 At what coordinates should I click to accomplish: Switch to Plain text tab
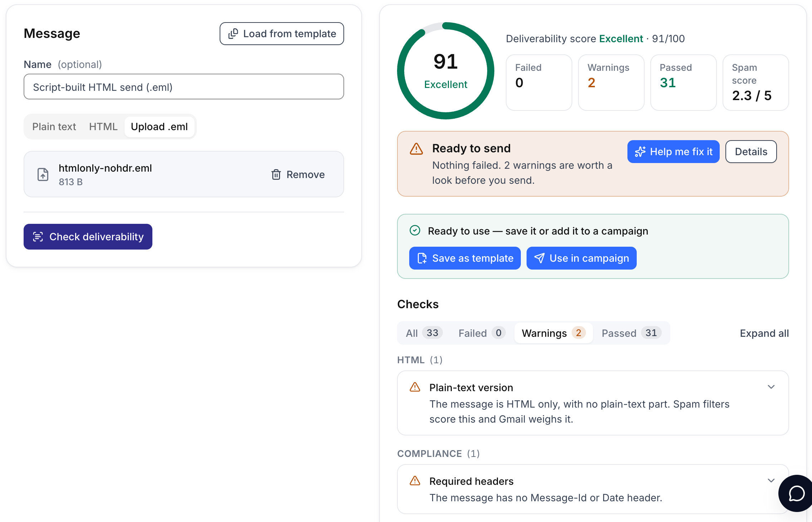coord(54,127)
